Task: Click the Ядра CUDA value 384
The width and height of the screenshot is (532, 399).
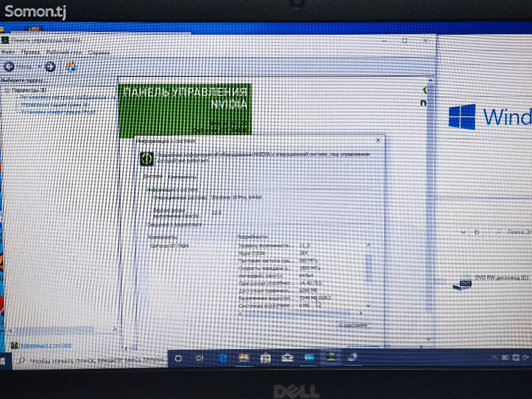Action: [x=303, y=253]
